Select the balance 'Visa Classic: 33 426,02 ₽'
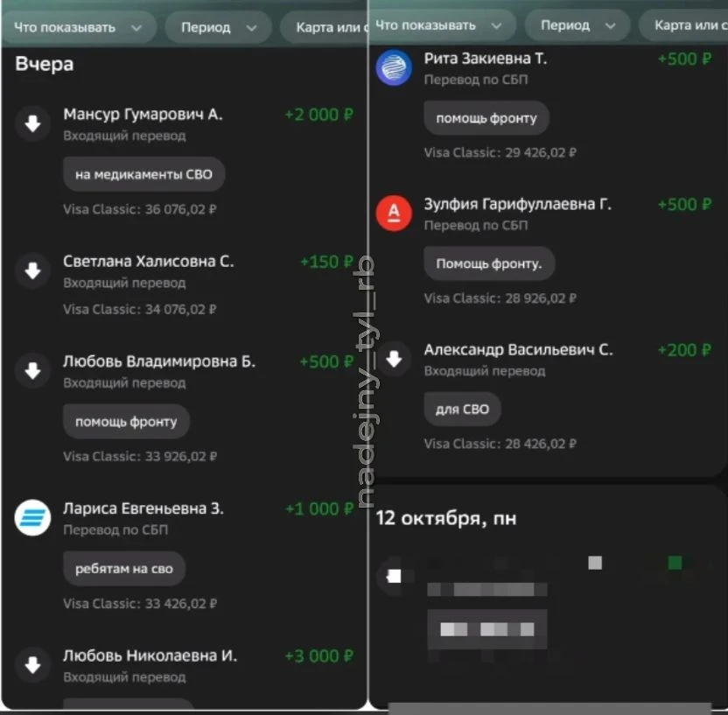The width and height of the screenshot is (728, 715). click(x=140, y=604)
